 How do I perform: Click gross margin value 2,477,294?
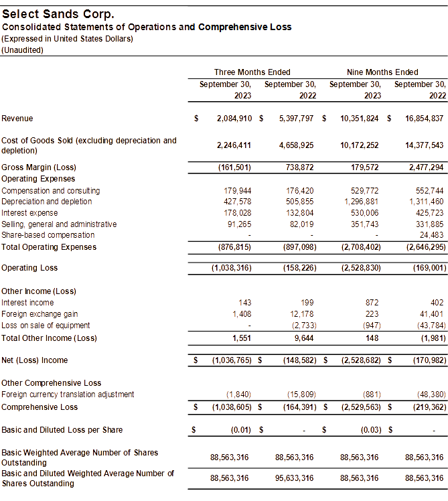(427, 167)
